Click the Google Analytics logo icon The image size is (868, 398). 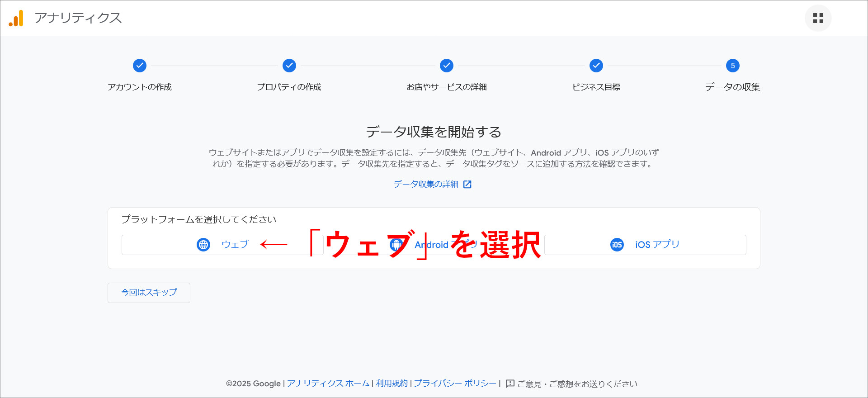16,18
